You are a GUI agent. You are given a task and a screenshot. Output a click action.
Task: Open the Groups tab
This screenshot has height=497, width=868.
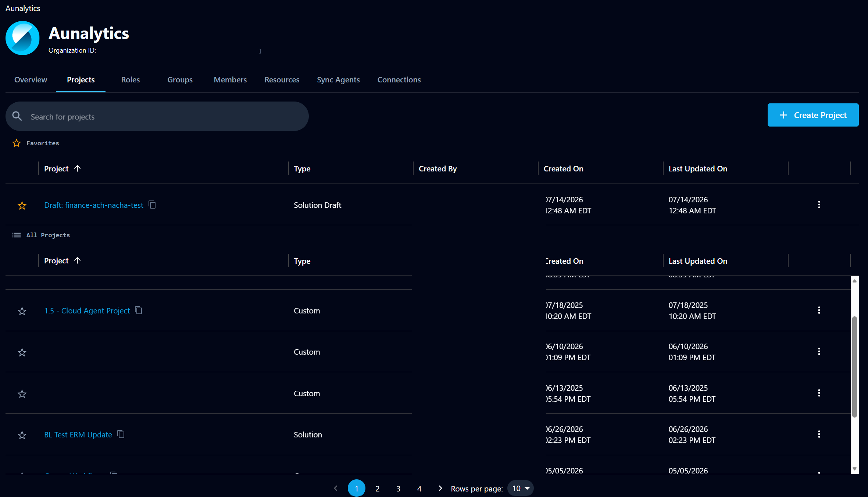[x=180, y=79]
